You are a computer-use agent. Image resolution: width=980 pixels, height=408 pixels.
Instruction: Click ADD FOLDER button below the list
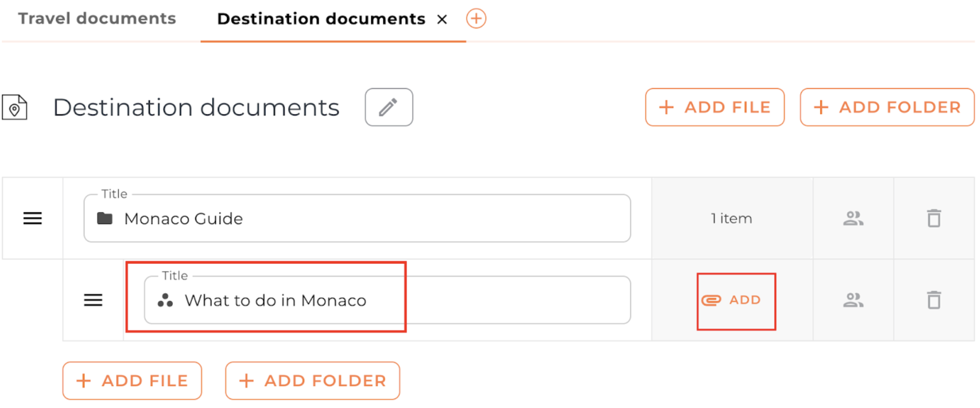coord(313,381)
